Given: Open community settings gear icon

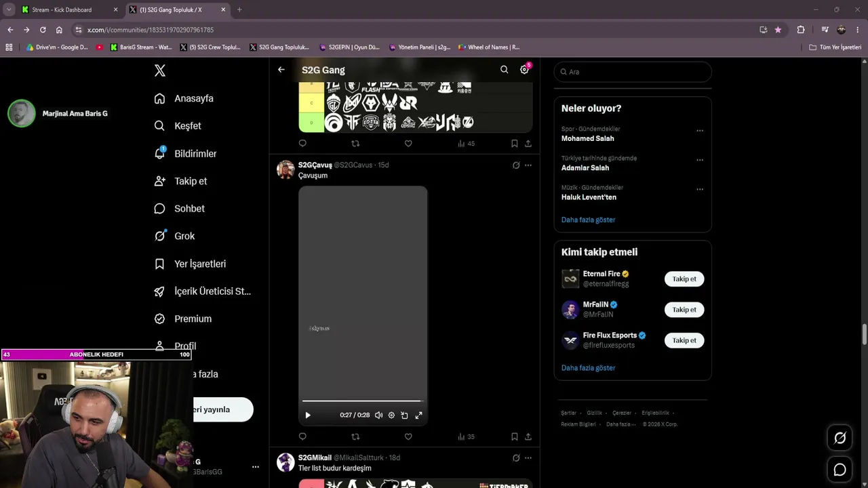Looking at the screenshot, I should click(524, 70).
